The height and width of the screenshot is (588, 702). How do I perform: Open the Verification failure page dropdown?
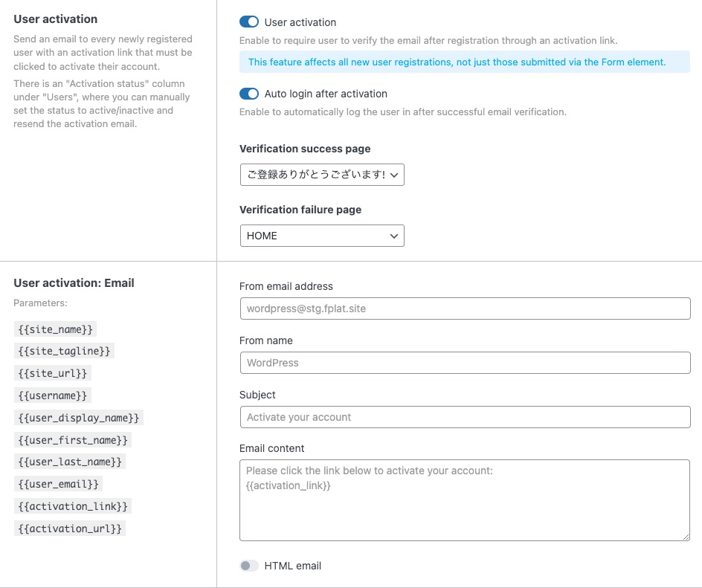[x=322, y=236]
